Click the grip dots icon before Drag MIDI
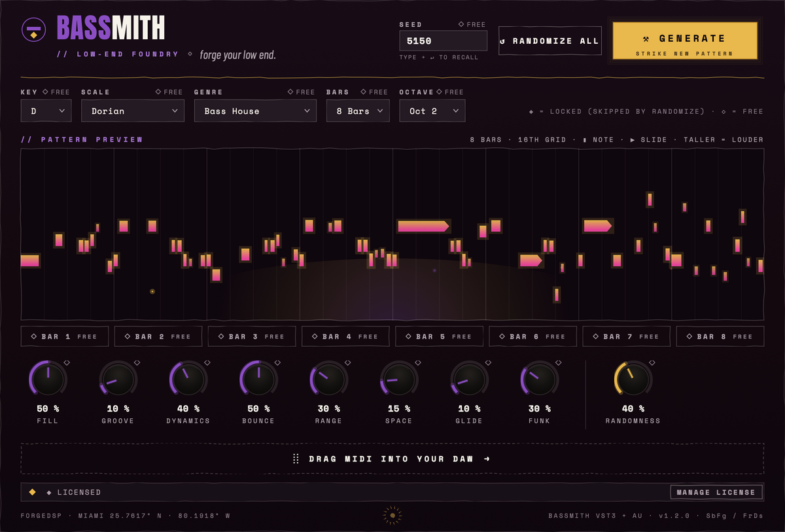The height and width of the screenshot is (532, 785). coord(296,459)
